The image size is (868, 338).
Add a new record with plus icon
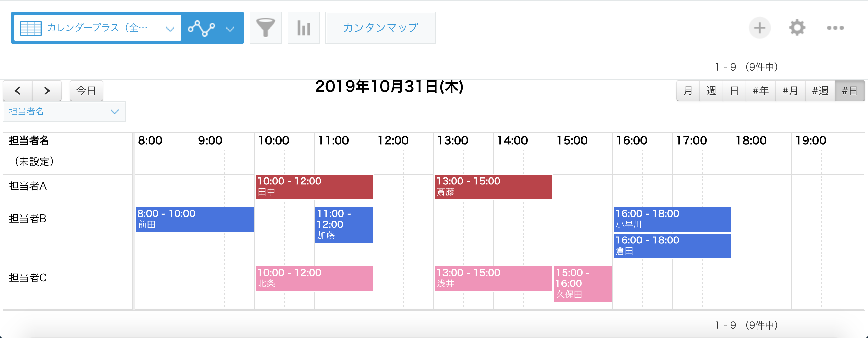click(759, 28)
